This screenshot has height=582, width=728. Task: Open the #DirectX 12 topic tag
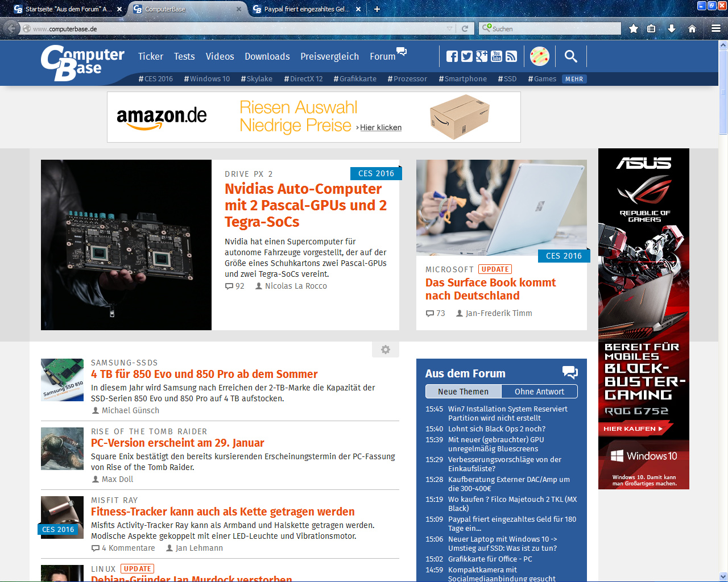[x=304, y=79]
